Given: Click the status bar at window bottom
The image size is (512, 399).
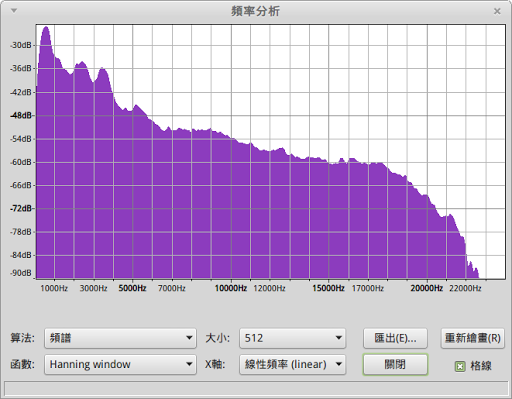Looking at the screenshot, I should tap(256, 388).
